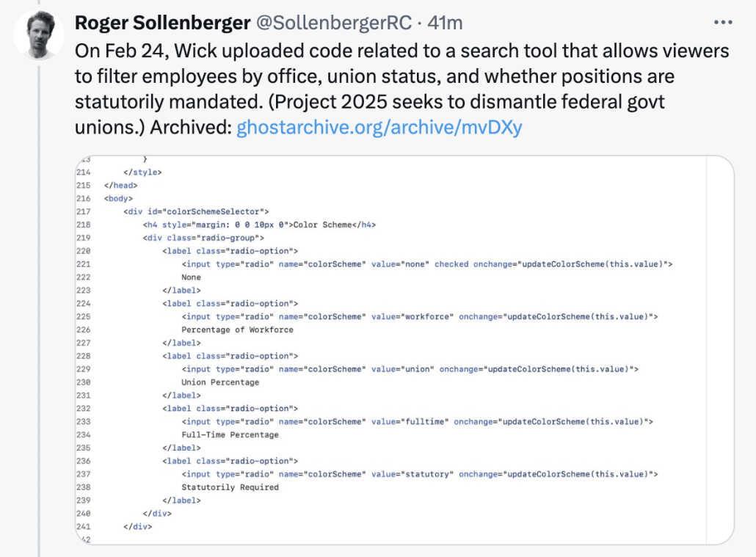Click the "Statutorily Required" code text
Image resolution: width=756 pixels, height=557 pixels.
click(230, 487)
